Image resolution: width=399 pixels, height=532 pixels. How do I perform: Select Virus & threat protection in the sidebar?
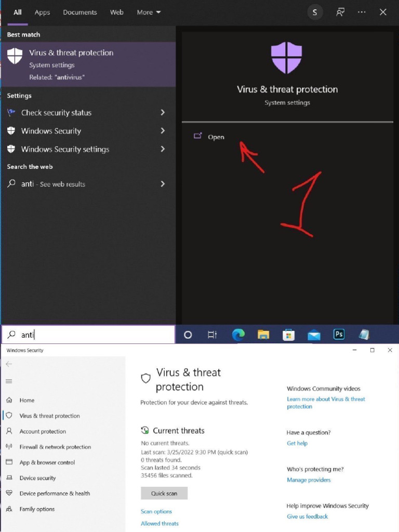(49, 416)
